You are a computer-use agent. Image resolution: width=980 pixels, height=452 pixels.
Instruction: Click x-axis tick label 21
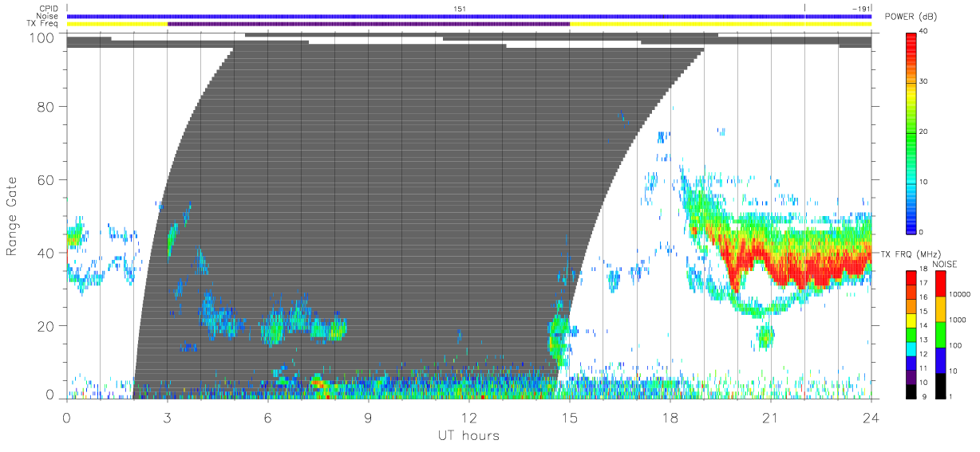(770, 418)
